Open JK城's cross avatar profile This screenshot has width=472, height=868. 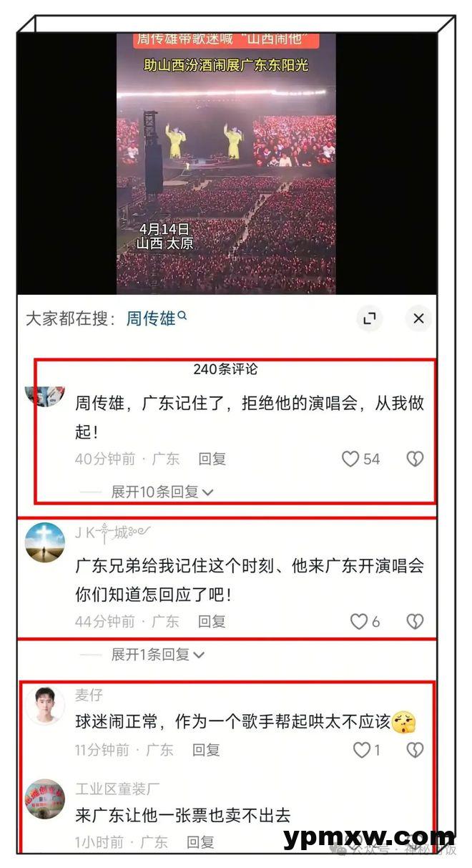click(x=45, y=543)
